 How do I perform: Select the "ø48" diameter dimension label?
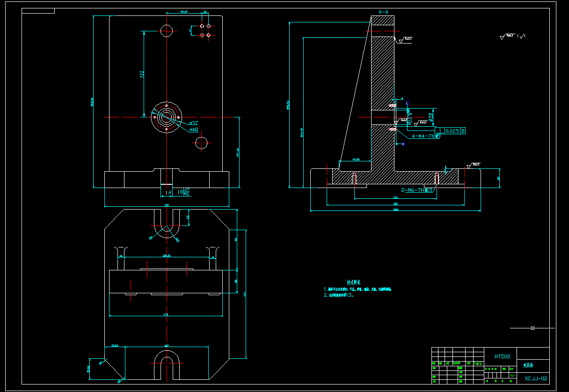click(193, 130)
